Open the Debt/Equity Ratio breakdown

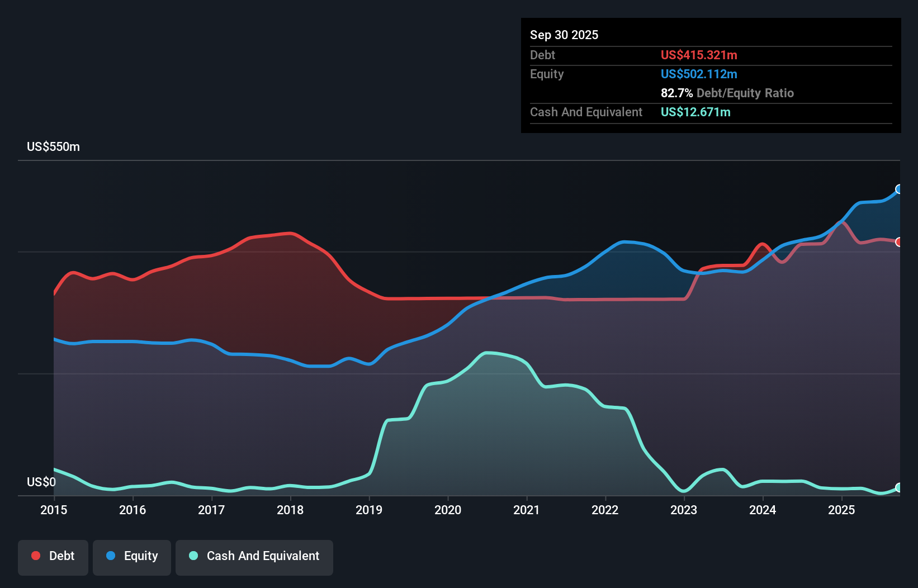point(727,93)
